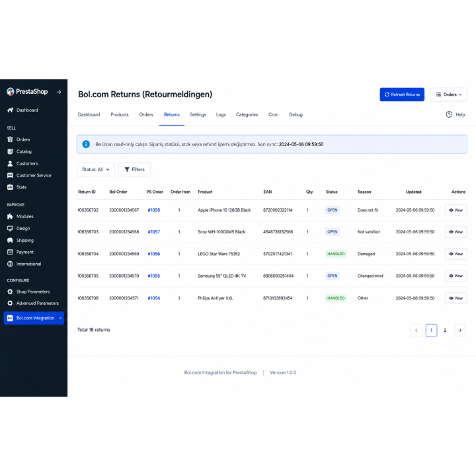Click the Help question mark icon
Screen dimensions: 476x476
[x=449, y=114]
